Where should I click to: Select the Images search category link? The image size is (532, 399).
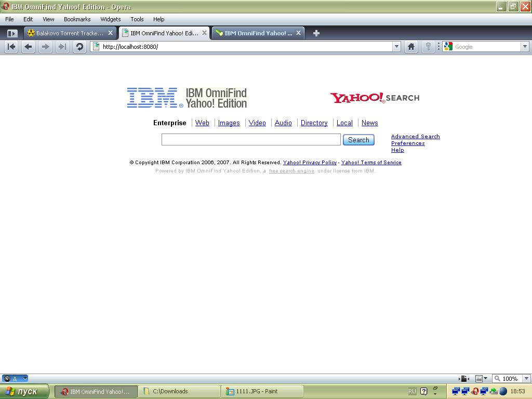coord(229,123)
